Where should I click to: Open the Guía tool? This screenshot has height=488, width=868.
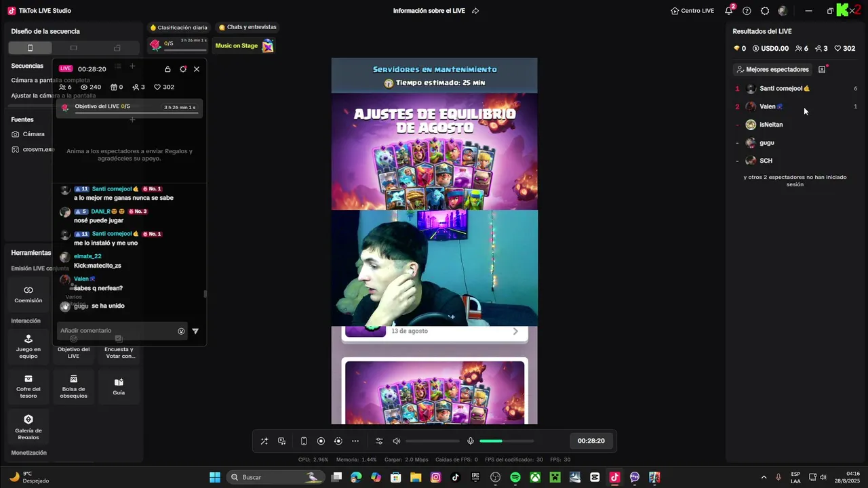coord(119,386)
